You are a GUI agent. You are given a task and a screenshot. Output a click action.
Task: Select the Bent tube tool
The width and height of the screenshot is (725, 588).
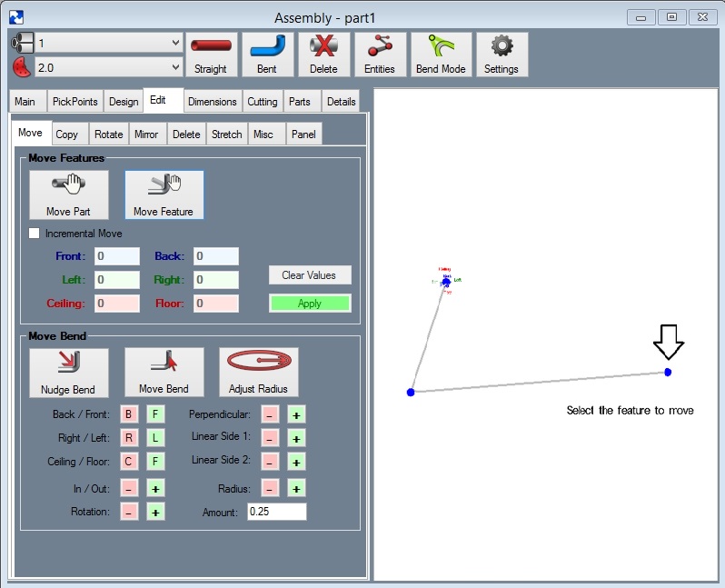coord(268,55)
